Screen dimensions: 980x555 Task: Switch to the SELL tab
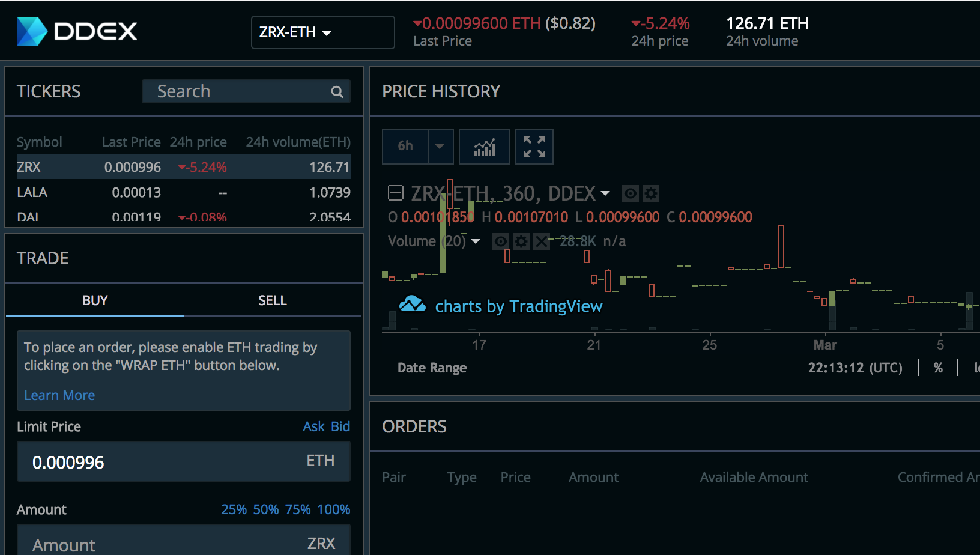pyautogui.click(x=273, y=300)
